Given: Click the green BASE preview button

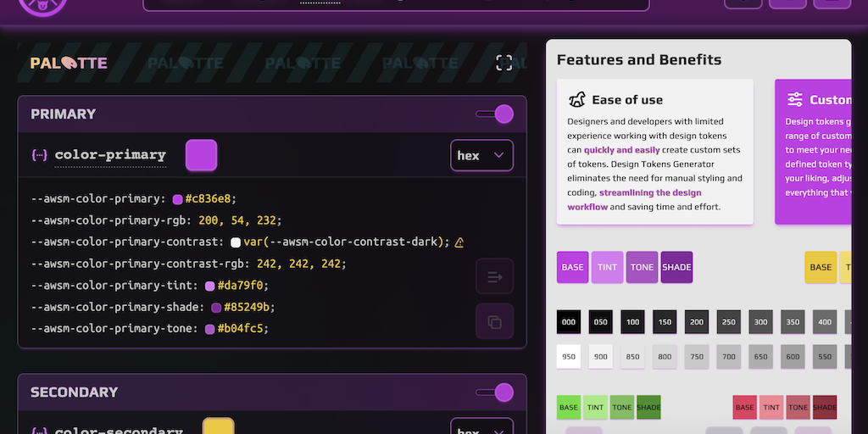Looking at the screenshot, I should click(x=569, y=407).
